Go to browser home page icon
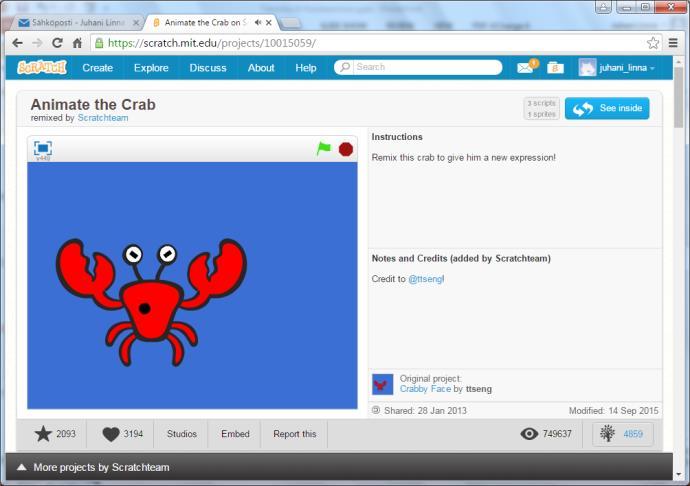The height and width of the screenshot is (486, 690). click(x=77, y=43)
